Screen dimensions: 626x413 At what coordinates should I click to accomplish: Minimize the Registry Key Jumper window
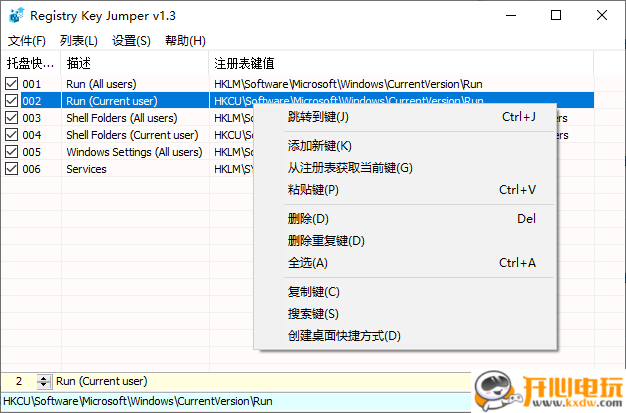tap(511, 15)
